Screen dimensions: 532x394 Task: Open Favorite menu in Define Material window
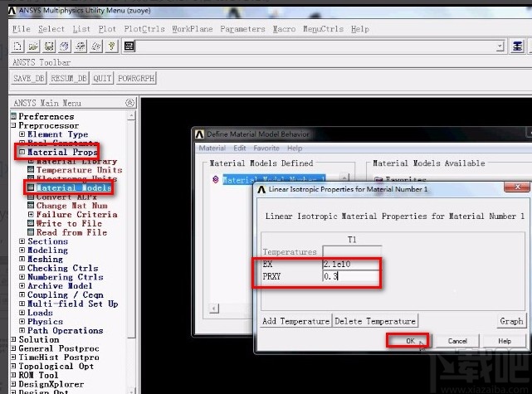tap(266, 148)
